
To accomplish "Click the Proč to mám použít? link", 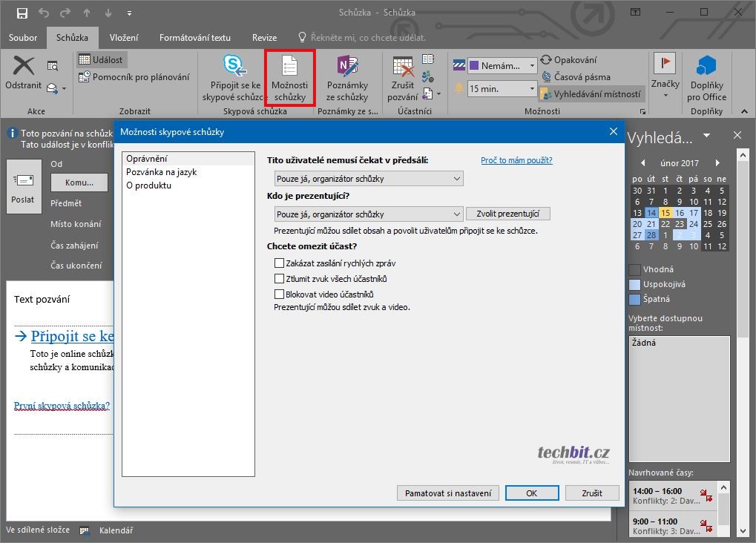I will 516,160.
